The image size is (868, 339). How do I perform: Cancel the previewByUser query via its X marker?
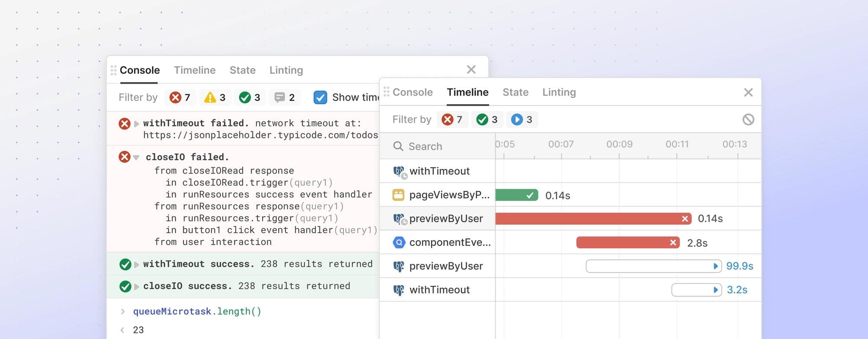coord(686,218)
